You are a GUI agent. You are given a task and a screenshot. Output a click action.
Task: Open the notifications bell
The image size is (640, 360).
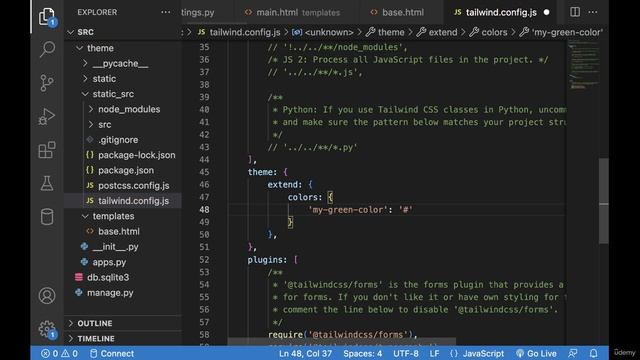[593, 353]
